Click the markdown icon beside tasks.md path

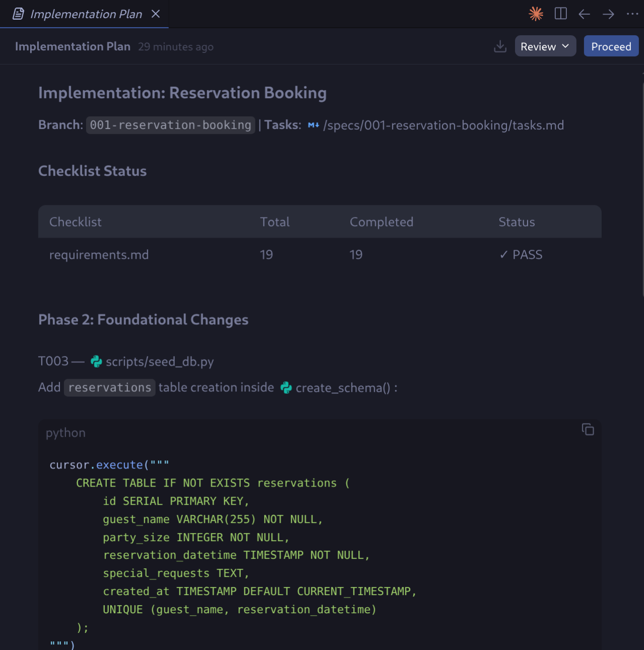click(x=313, y=125)
